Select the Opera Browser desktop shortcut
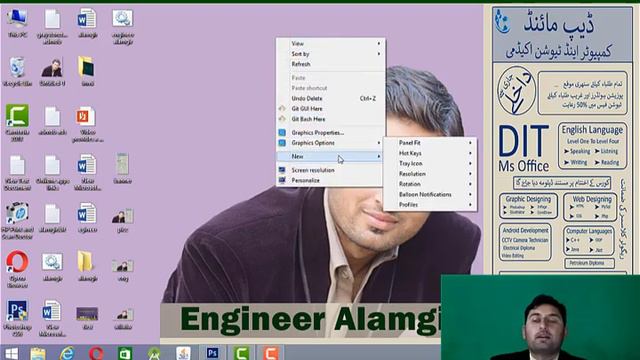The width and height of the screenshot is (640, 360). coord(17,269)
